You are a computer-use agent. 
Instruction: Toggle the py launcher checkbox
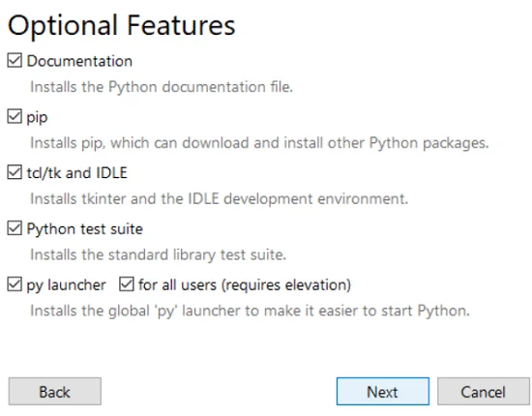tap(15, 284)
